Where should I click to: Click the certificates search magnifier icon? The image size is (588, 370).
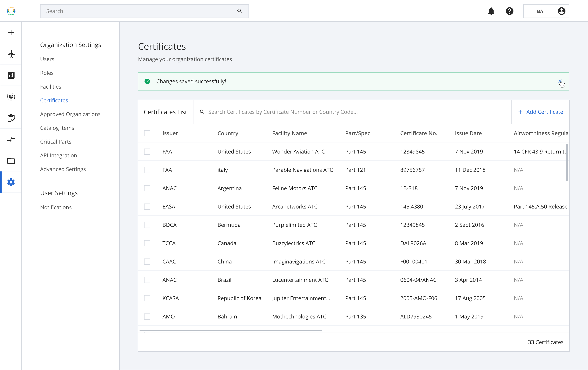202,112
